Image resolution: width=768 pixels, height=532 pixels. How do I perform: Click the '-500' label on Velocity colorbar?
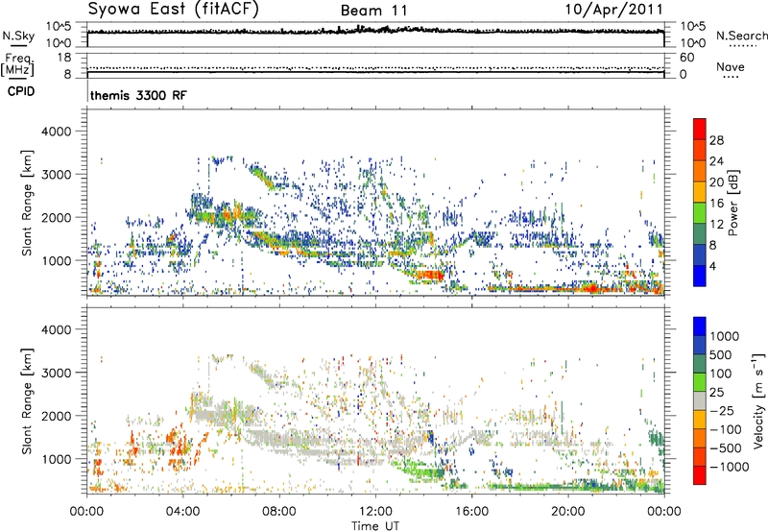coord(726,447)
